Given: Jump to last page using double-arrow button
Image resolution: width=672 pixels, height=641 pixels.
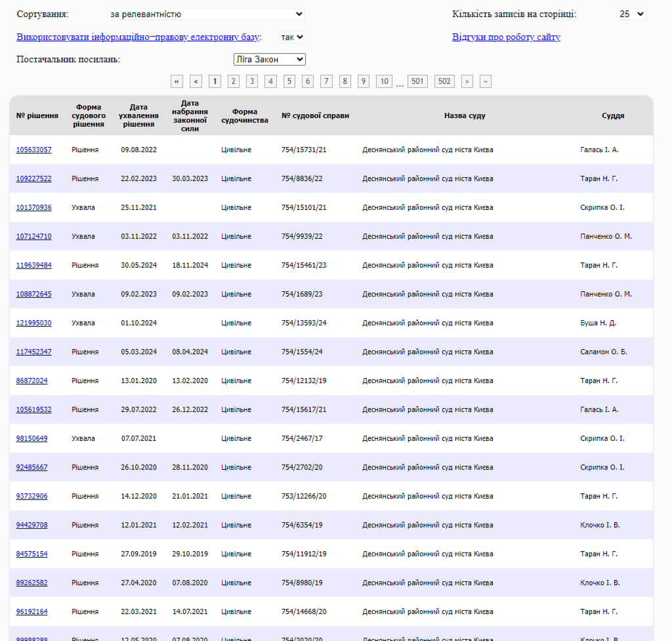Looking at the screenshot, I should click(x=485, y=81).
